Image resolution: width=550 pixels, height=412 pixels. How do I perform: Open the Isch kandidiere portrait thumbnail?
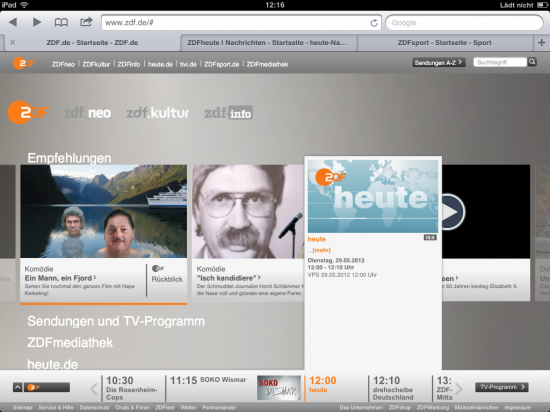click(248, 211)
